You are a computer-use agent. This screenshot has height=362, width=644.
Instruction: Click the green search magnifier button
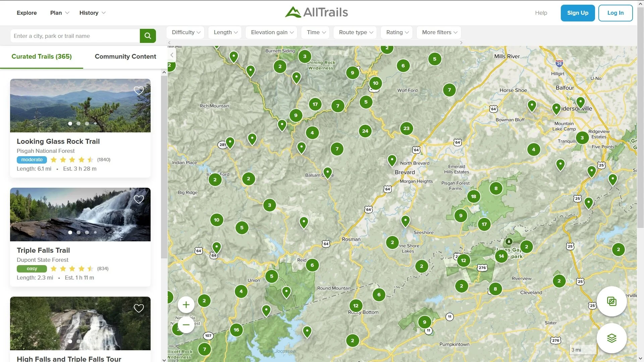tap(148, 36)
